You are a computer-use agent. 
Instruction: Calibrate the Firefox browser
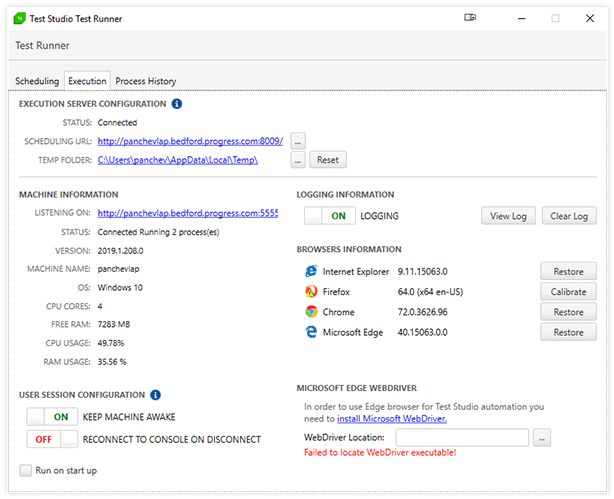[x=568, y=292]
